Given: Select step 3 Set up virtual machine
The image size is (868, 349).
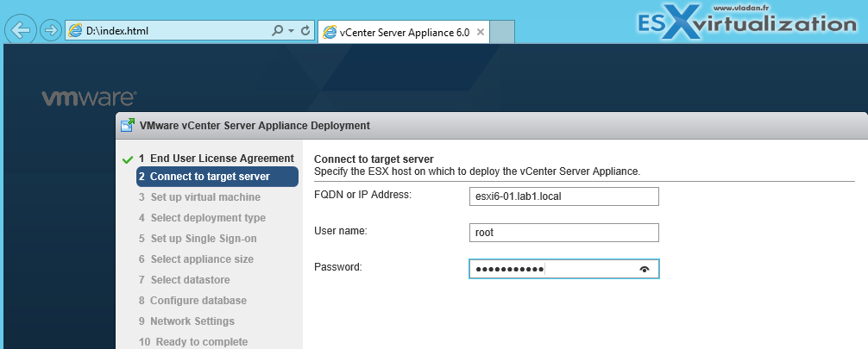Looking at the screenshot, I should [x=199, y=196].
